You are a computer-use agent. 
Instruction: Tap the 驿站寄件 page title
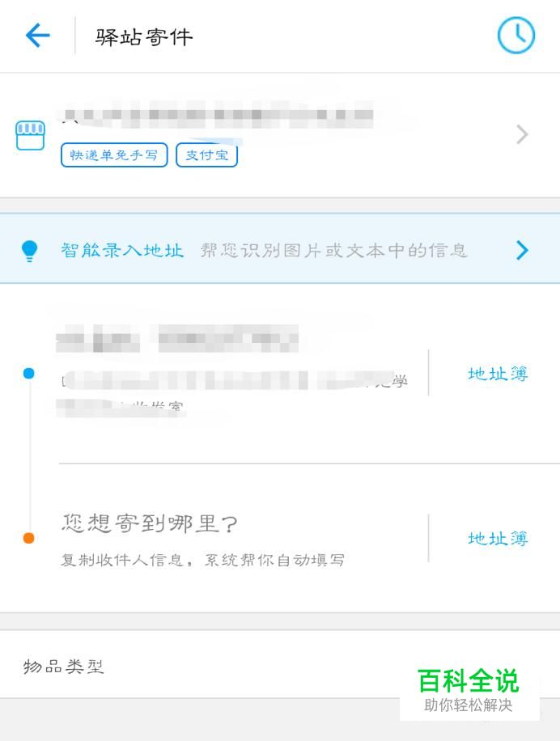point(144,37)
